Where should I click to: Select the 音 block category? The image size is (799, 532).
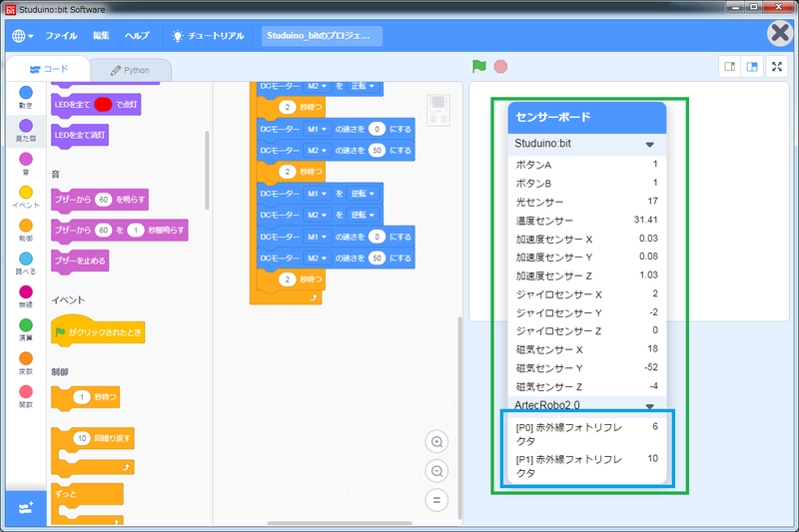coord(26,164)
